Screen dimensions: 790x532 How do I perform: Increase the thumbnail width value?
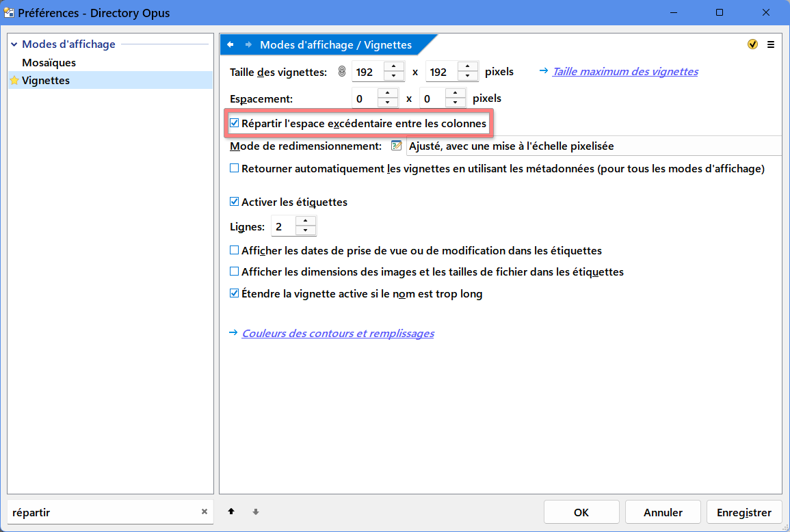click(394, 66)
